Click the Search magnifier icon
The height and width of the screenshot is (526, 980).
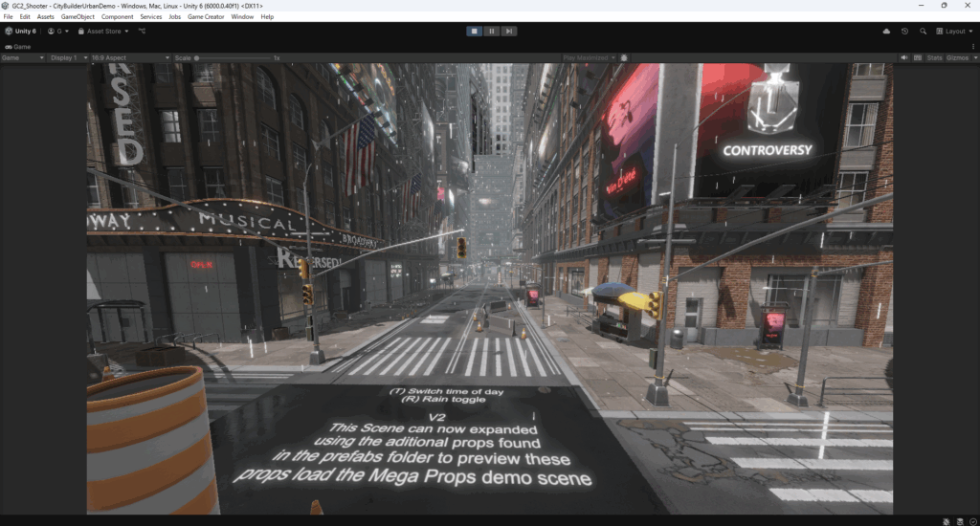pyautogui.click(x=923, y=31)
